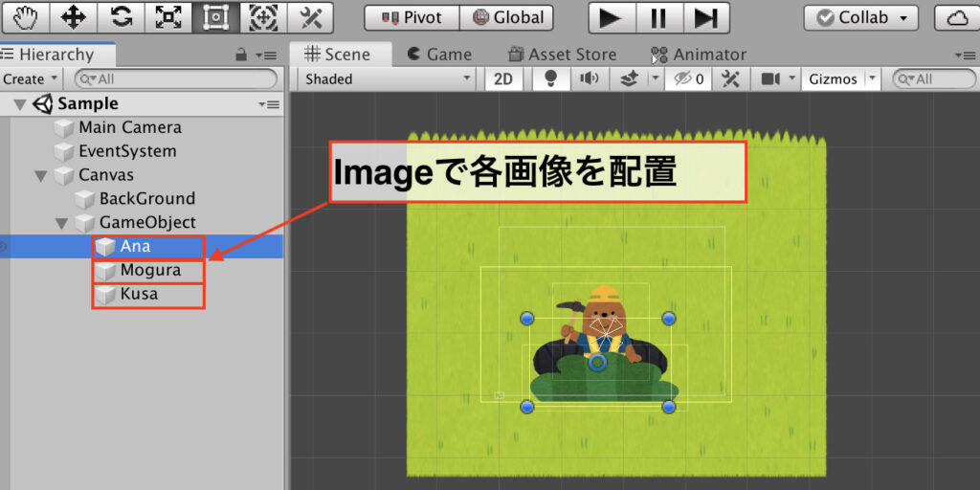Toggle 2D view mode
This screenshot has width=980, height=490.
pyautogui.click(x=503, y=79)
